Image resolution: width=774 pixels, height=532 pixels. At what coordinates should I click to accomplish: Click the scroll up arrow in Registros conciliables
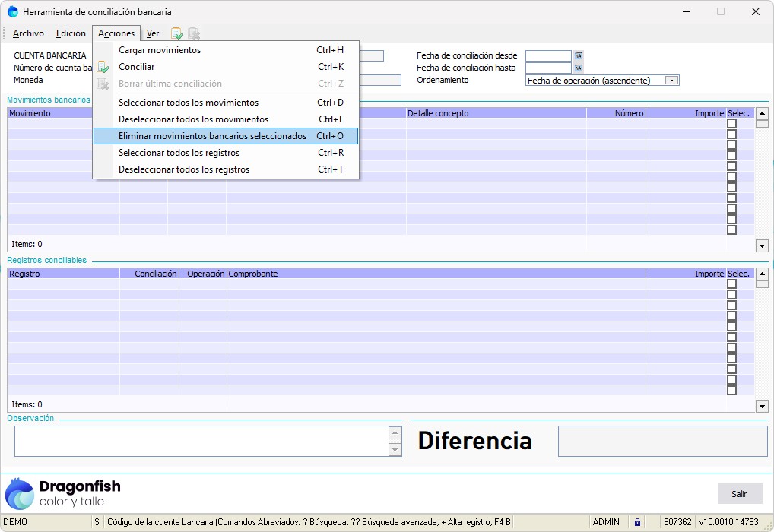pos(762,274)
